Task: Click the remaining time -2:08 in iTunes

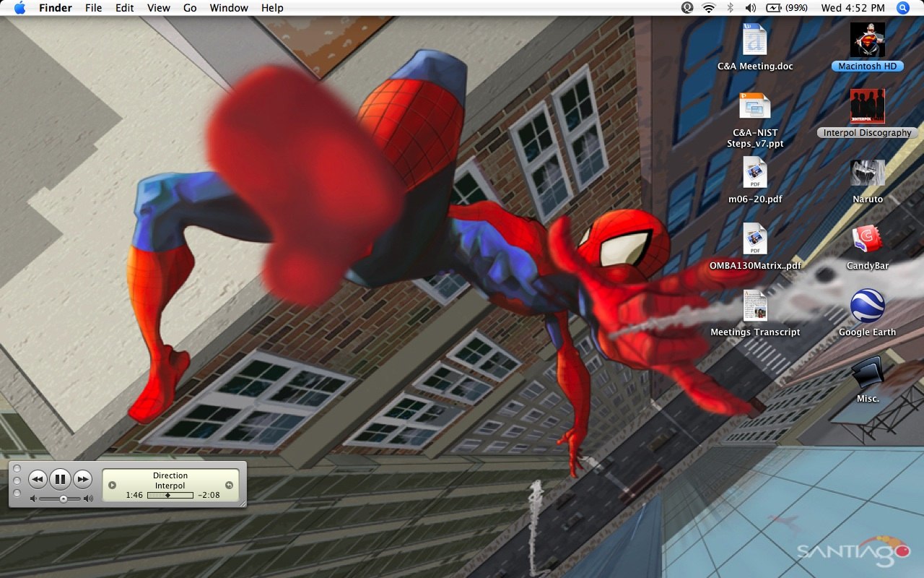Action: 209,496
